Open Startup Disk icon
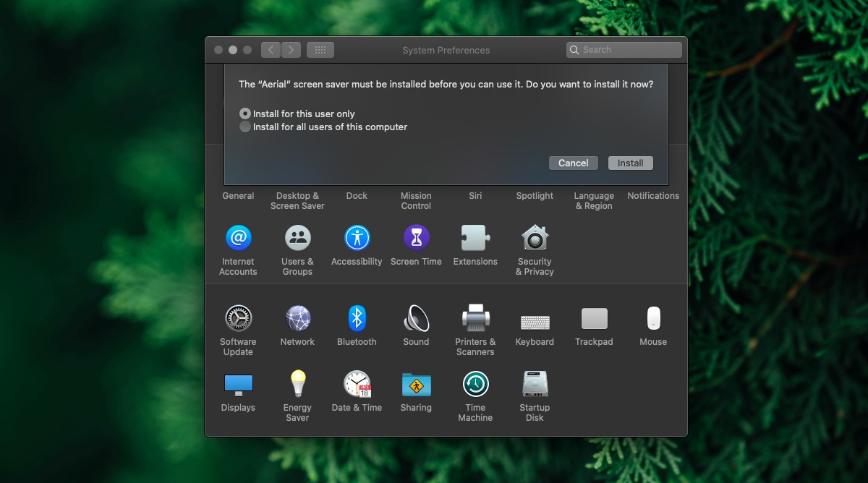The width and height of the screenshot is (868, 483). pyautogui.click(x=535, y=384)
